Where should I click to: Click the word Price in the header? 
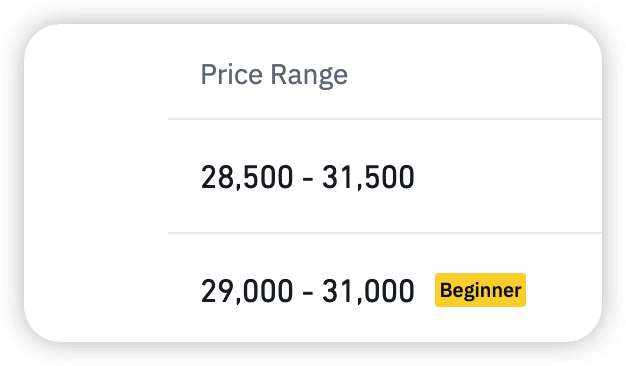tap(232, 75)
